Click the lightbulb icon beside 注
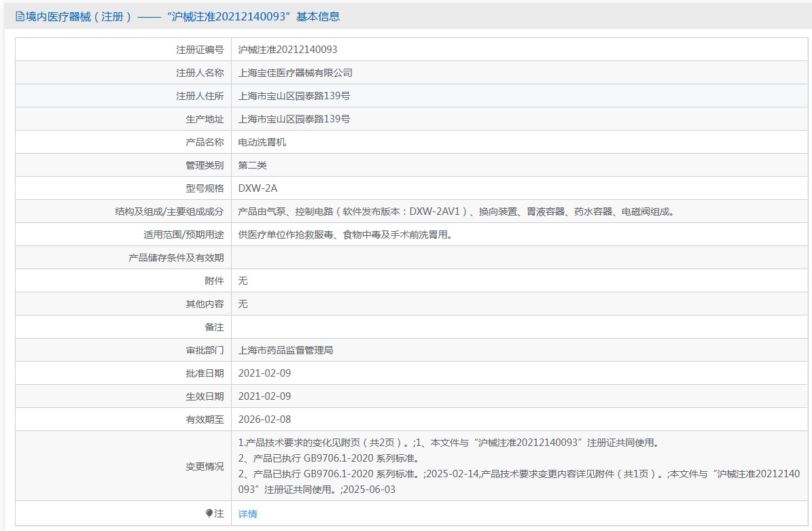The height and width of the screenshot is (531, 812). [x=209, y=513]
